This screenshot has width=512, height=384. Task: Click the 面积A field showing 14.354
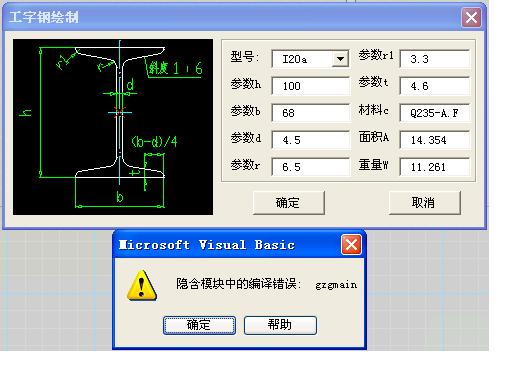435,140
